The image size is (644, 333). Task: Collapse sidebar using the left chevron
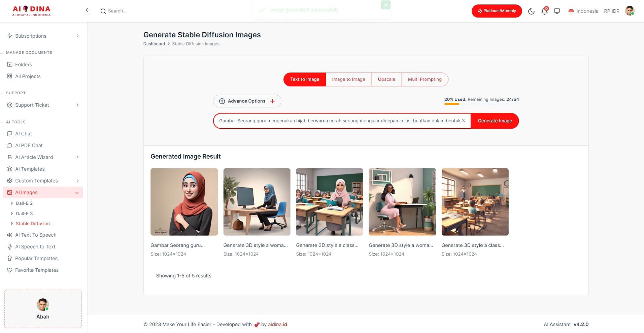tap(87, 10)
